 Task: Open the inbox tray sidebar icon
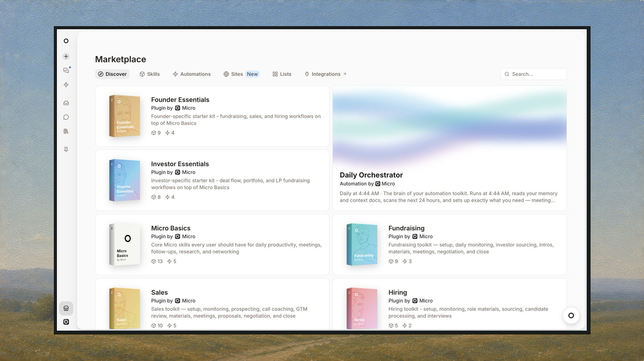(66, 103)
